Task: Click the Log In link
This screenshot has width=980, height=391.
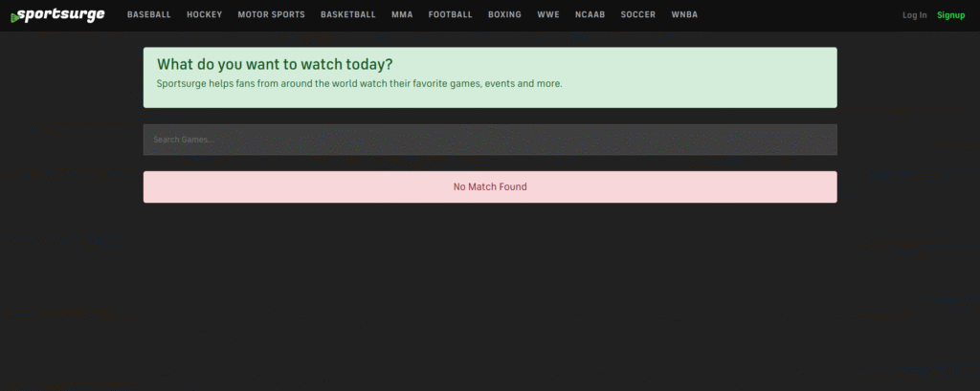Action: (914, 15)
